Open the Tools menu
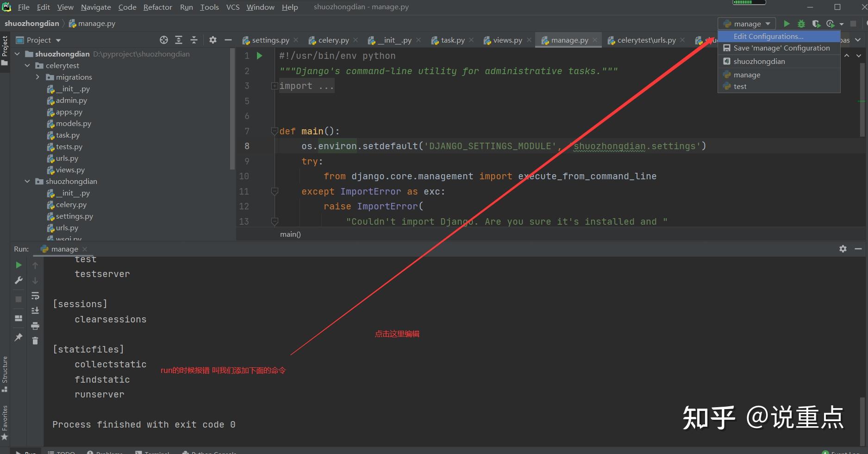This screenshot has width=868, height=454. pyautogui.click(x=209, y=7)
